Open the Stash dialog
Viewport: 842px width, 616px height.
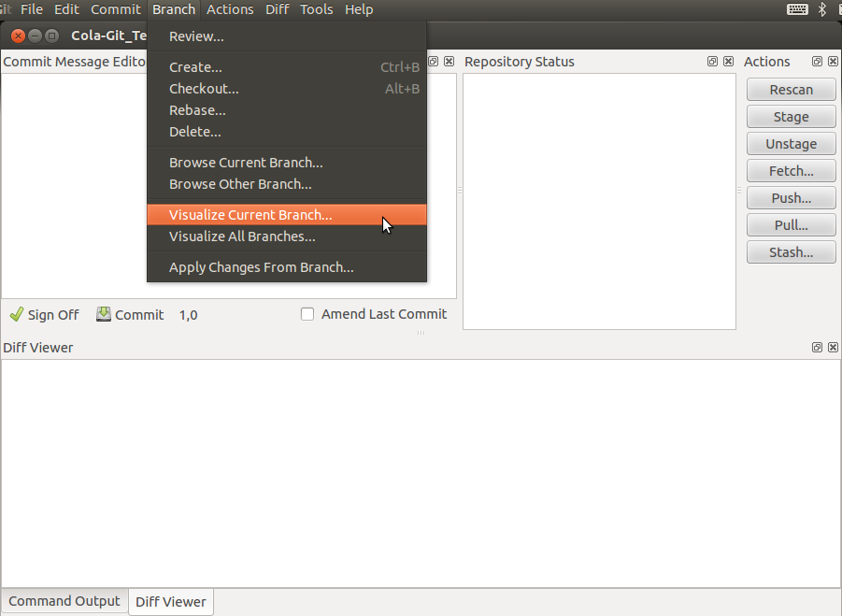(x=791, y=251)
